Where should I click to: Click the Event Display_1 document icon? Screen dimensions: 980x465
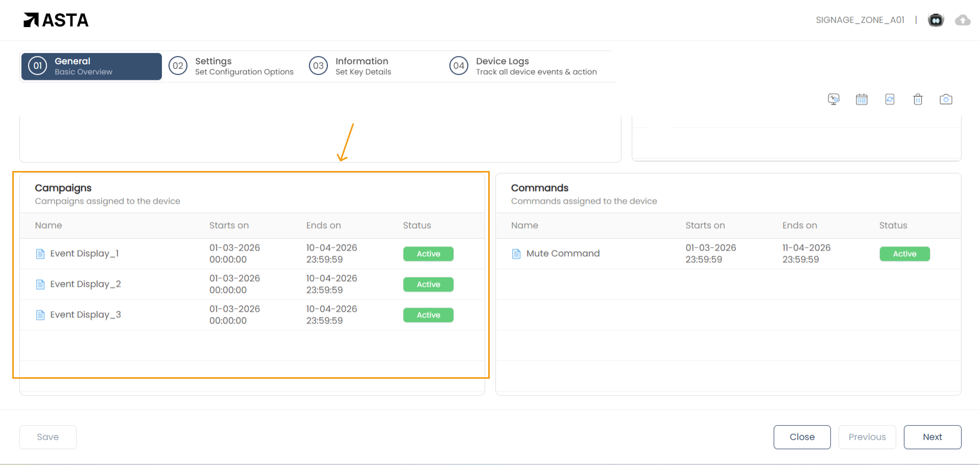click(x=40, y=254)
